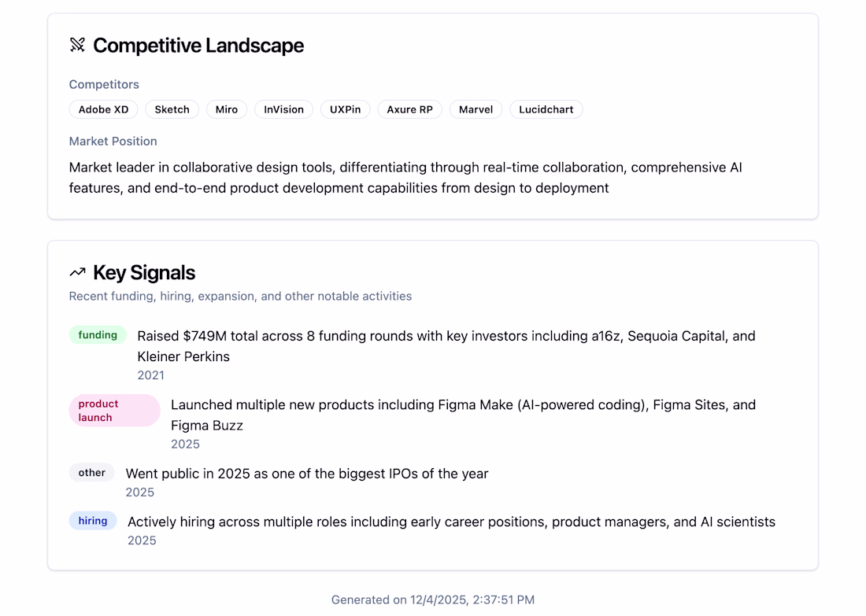Click the Market Position label

[x=113, y=142]
